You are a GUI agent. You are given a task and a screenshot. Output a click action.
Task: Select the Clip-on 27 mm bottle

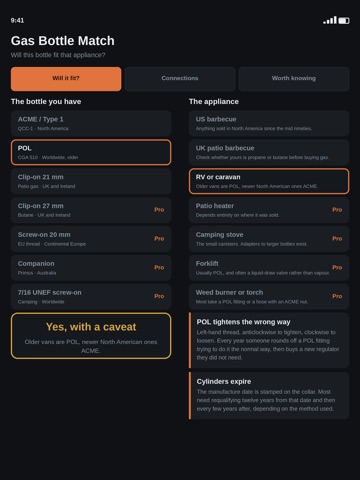click(x=91, y=210)
